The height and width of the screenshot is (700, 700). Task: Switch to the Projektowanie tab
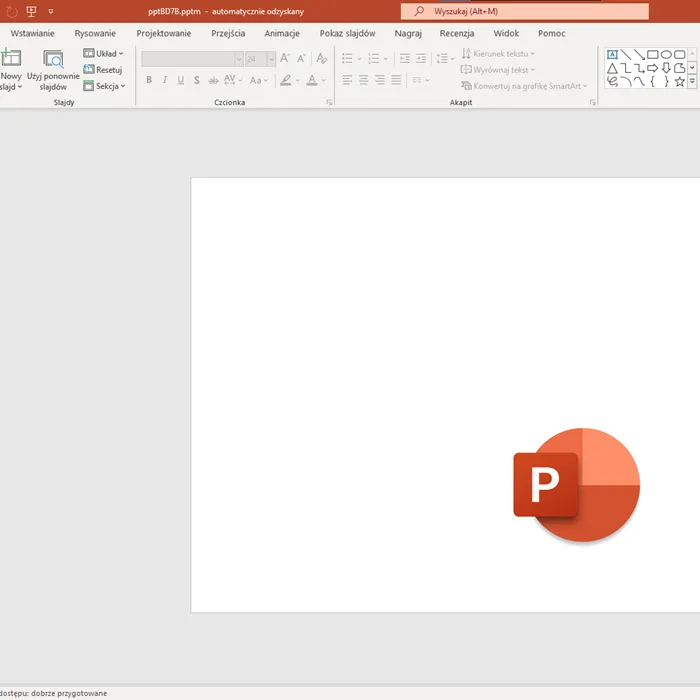164,33
